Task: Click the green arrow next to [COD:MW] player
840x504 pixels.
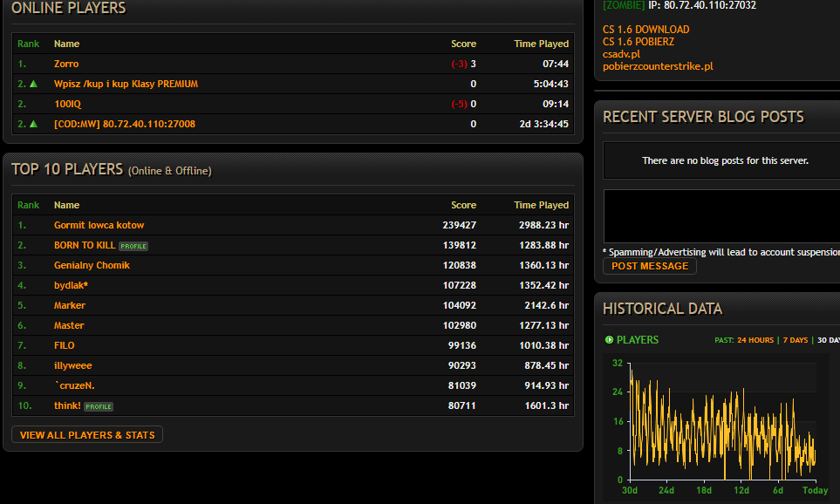Action: point(33,124)
